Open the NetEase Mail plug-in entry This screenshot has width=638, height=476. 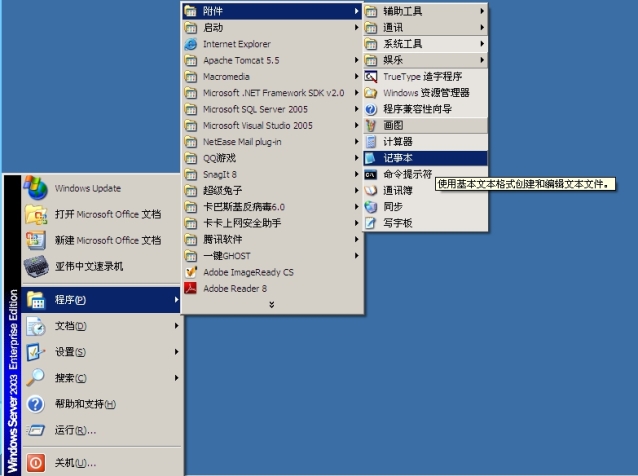click(272, 142)
